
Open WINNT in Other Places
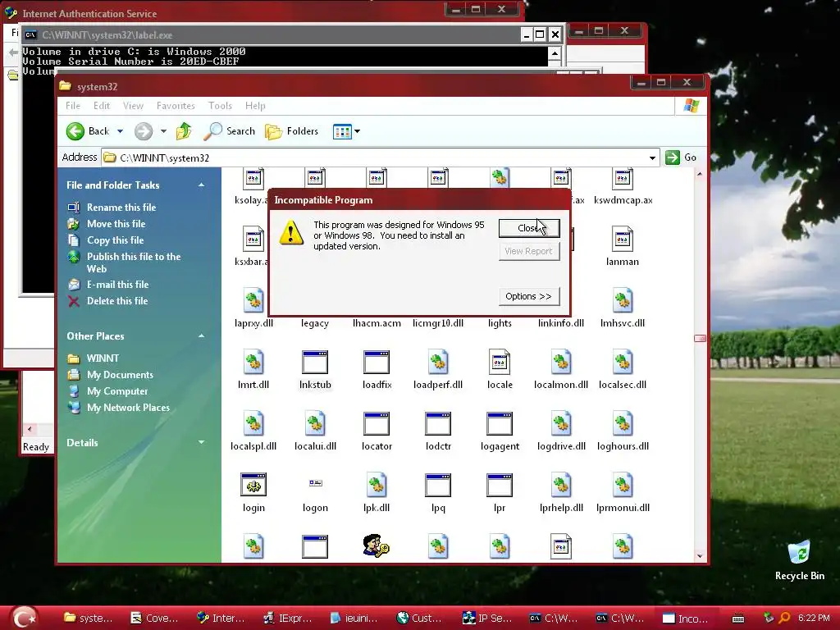point(103,358)
